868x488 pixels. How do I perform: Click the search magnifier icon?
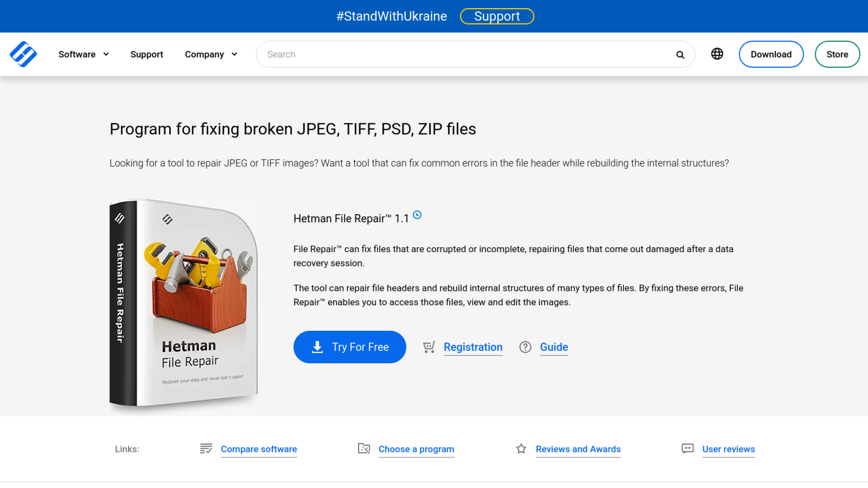pos(680,55)
